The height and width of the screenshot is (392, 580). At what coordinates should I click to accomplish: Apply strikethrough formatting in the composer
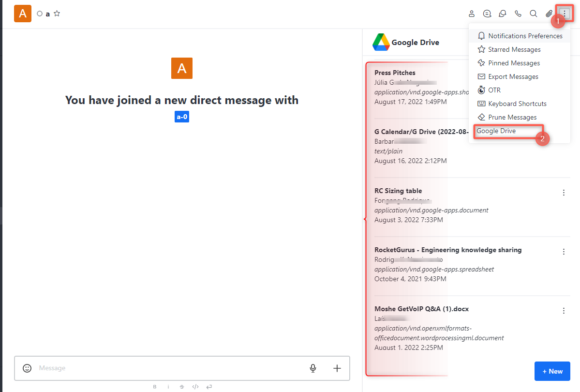click(x=181, y=387)
